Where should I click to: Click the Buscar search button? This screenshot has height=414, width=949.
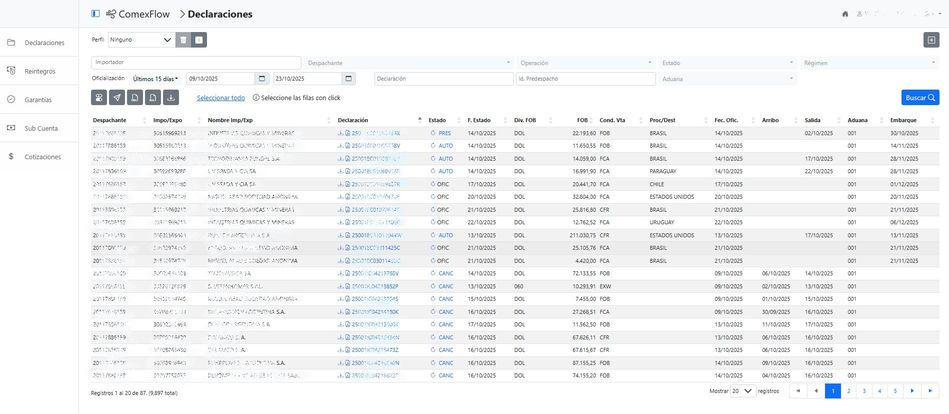click(920, 98)
